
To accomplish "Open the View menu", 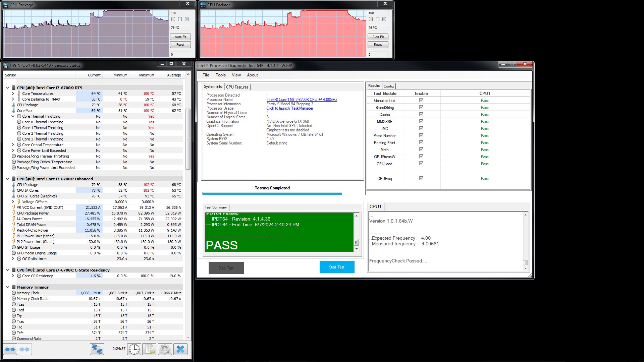I will point(236,75).
